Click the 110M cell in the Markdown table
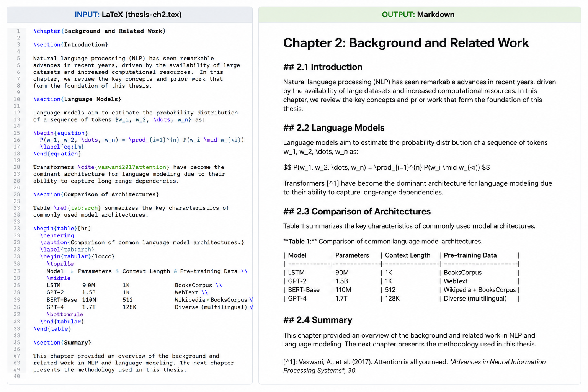The height and width of the screenshot is (392, 588). click(x=343, y=290)
